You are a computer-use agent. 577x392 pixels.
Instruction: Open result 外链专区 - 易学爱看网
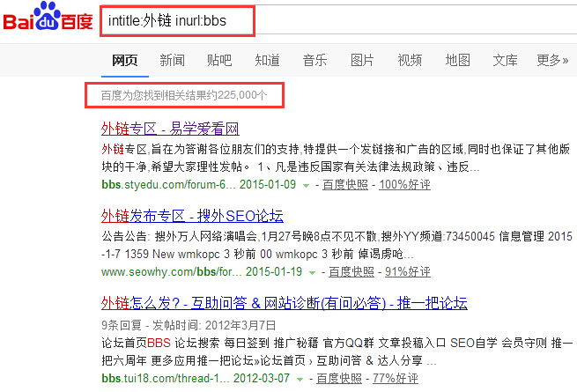[x=170, y=129]
